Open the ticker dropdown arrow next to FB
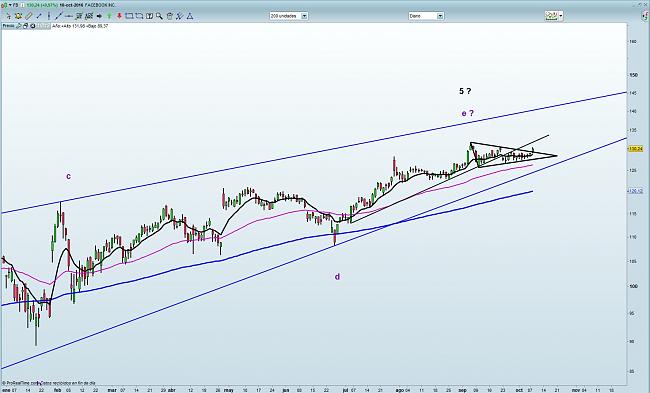The image size is (650, 393). [10, 5]
